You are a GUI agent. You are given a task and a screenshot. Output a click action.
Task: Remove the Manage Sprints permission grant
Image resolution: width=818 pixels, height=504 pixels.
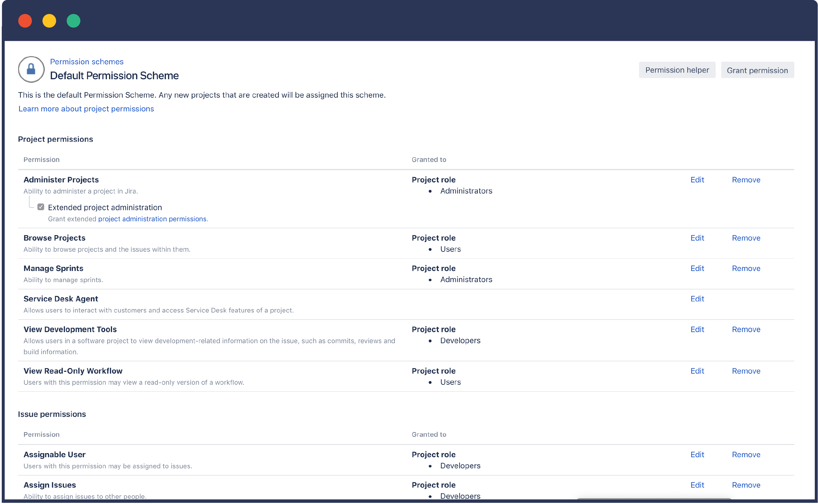pos(746,268)
